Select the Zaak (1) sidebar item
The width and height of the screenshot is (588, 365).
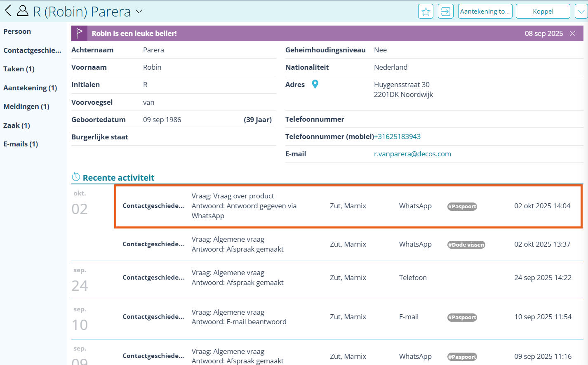(x=16, y=125)
